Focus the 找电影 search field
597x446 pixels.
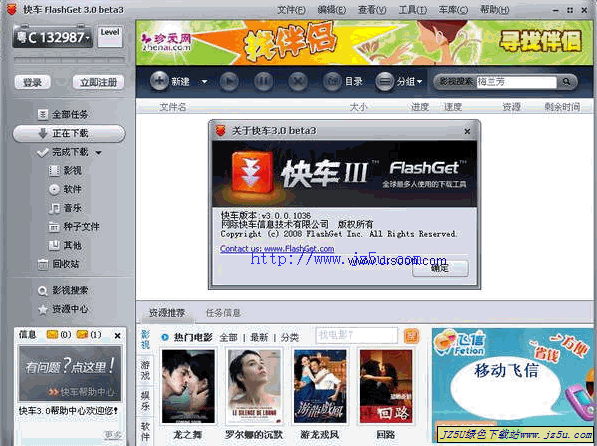[x=357, y=335]
